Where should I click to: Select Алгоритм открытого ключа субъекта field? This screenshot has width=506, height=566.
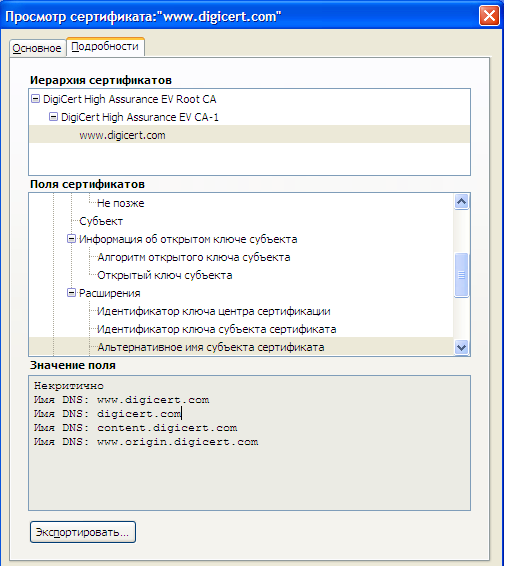point(194,257)
